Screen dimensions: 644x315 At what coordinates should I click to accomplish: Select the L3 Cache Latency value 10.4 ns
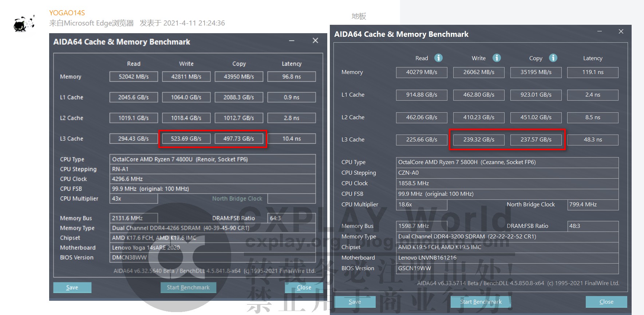point(292,139)
